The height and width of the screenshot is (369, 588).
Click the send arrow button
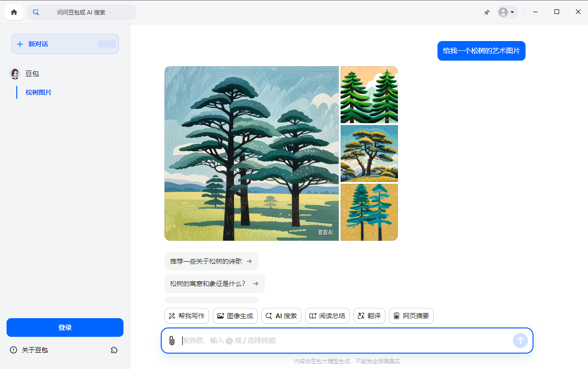[x=520, y=341]
